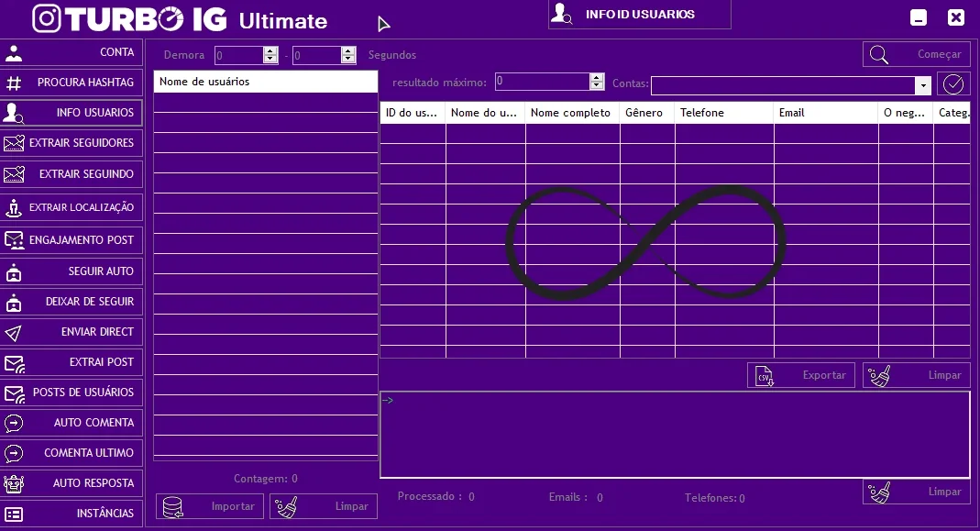Click the envelope icon beside EXTRAIR SEGUIDORES
This screenshot has height=531, width=980.
(x=14, y=143)
